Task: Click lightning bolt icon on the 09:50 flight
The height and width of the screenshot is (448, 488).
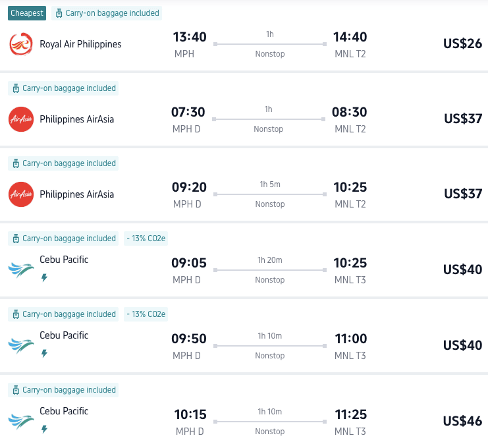Action: [x=44, y=354]
